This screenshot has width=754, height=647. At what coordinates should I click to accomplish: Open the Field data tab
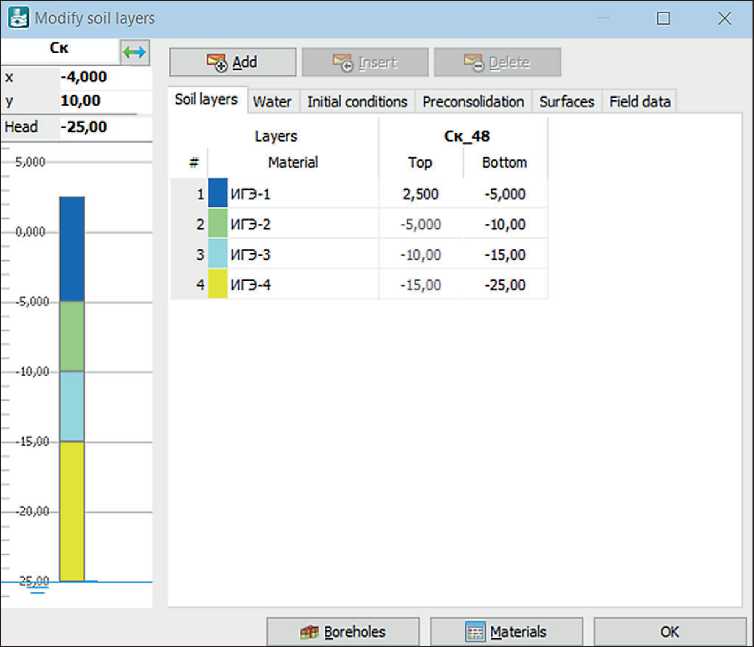[x=640, y=101]
